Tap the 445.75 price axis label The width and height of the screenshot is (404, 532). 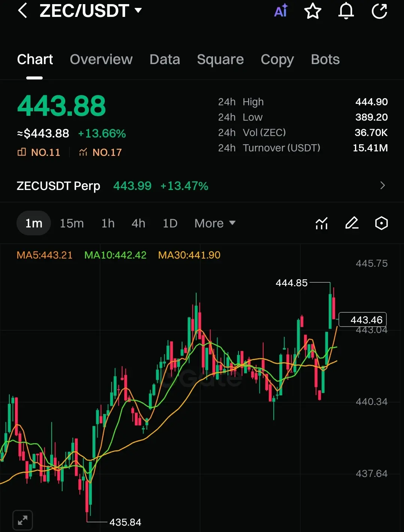(x=371, y=263)
